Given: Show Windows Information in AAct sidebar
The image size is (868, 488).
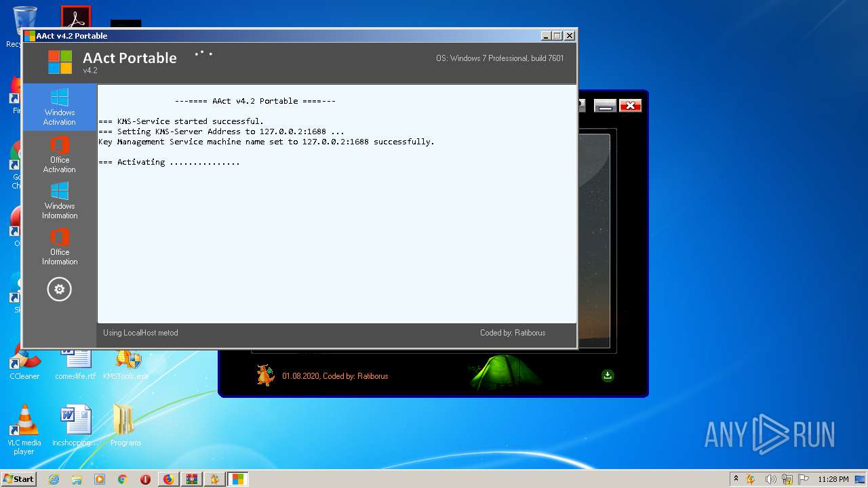Looking at the screenshot, I should coord(60,201).
